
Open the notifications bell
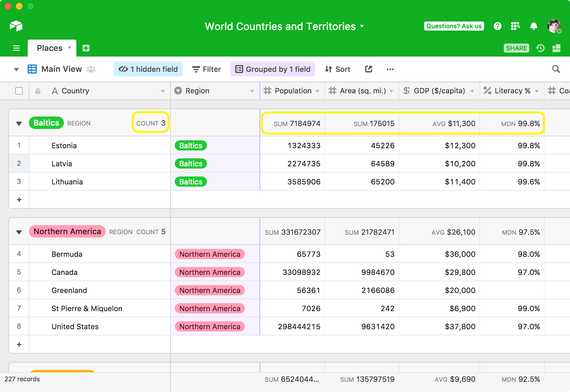[x=534, y=26]
